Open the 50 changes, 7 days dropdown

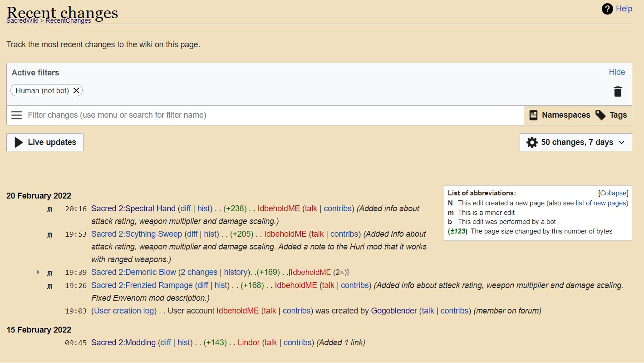(x=575, y=142)
